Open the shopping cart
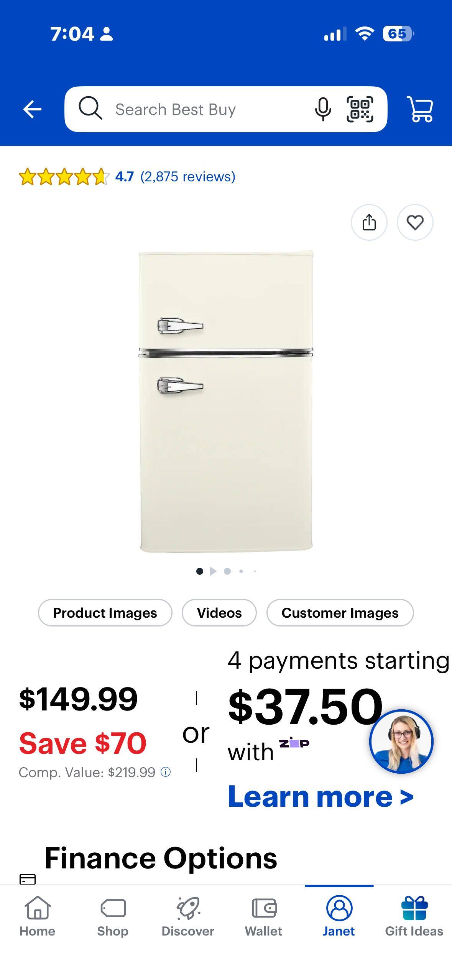The width and height of the screenshot is (452, 980). (420, 109)
